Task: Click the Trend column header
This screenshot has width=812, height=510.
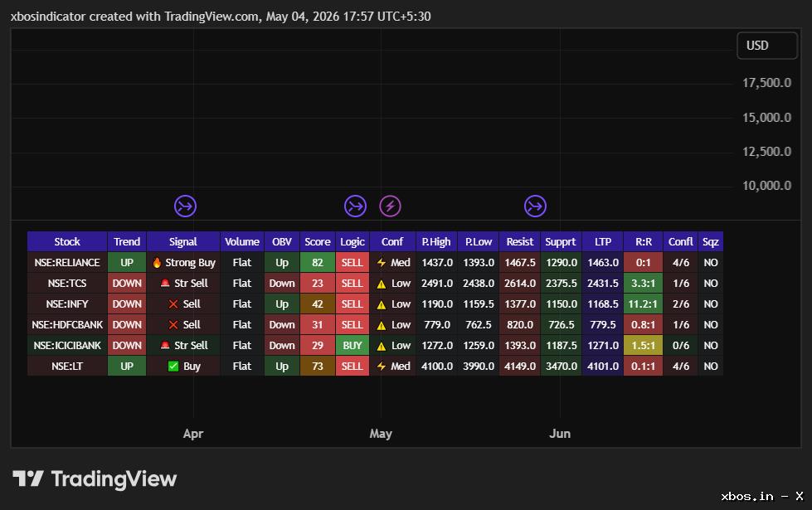Action: tap(127, 242)
